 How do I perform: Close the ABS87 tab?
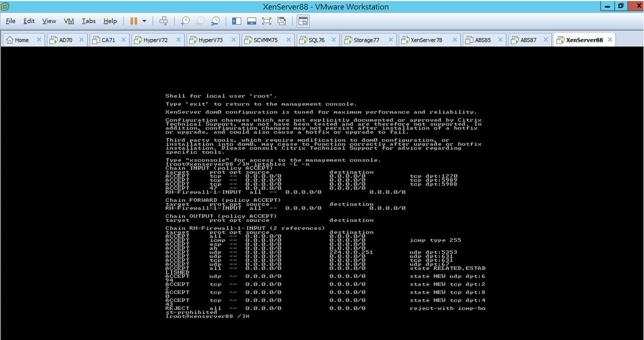[x=545, y=40]
